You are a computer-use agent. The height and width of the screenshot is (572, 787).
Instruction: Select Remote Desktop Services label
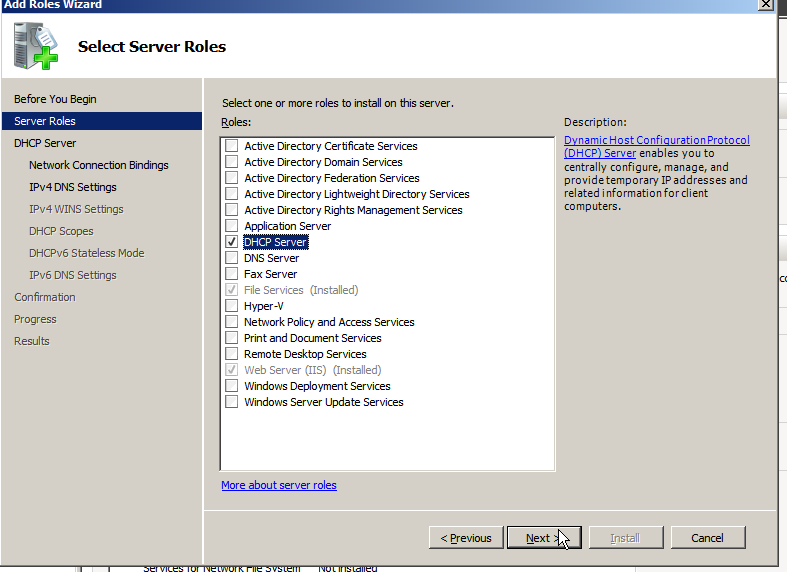tap(305, 354)
